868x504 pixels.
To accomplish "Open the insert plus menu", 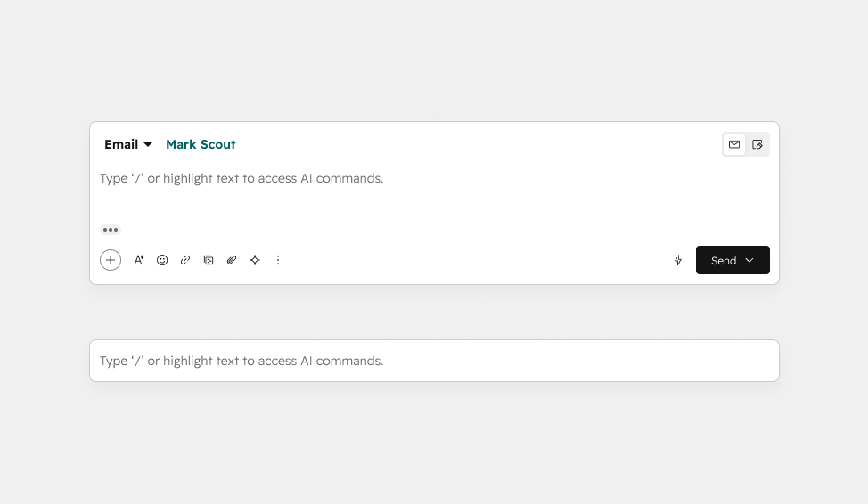I will [111, 260].
